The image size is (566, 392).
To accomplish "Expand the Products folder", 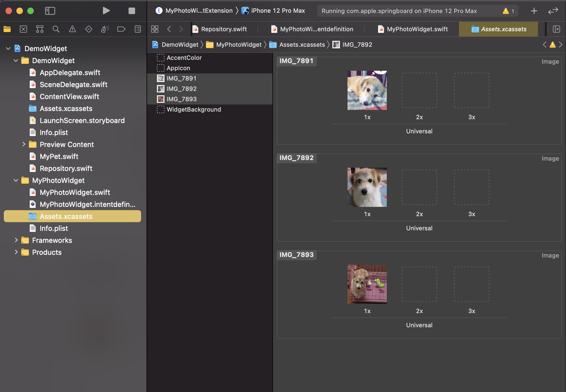I will pyautogui.click(x=16, y=252).
